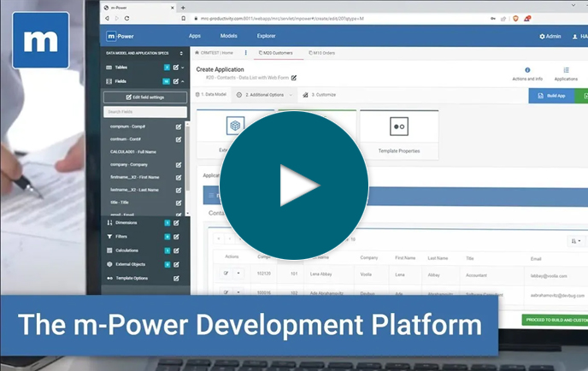Click the red notification extension icon
This screenshot has width=588, height=371.
coord(526,19)
